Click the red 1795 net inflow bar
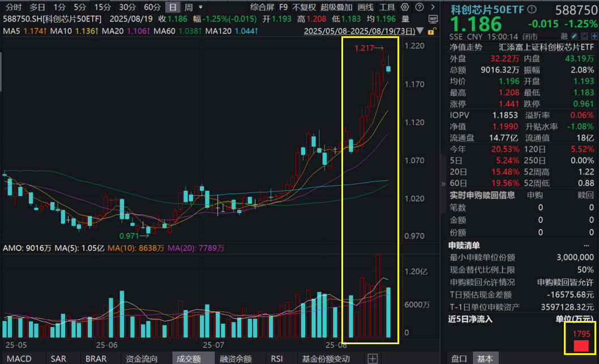The image size is (599, 364). [582, 346]
